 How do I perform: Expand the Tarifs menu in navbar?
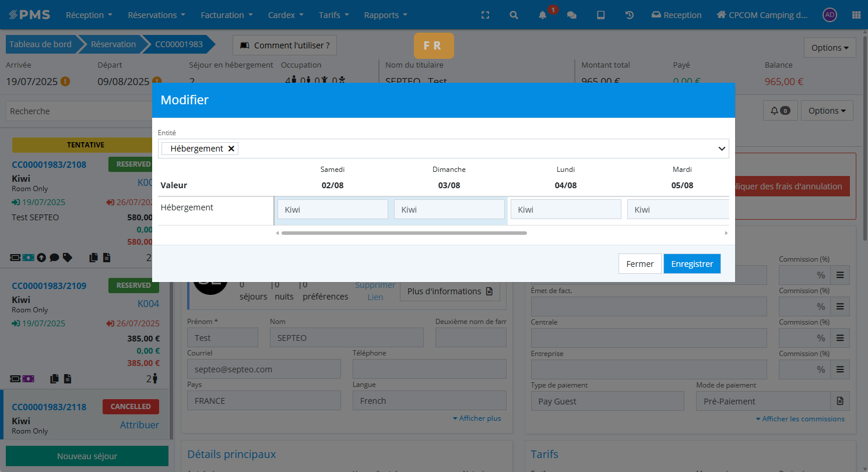(333, 15)
